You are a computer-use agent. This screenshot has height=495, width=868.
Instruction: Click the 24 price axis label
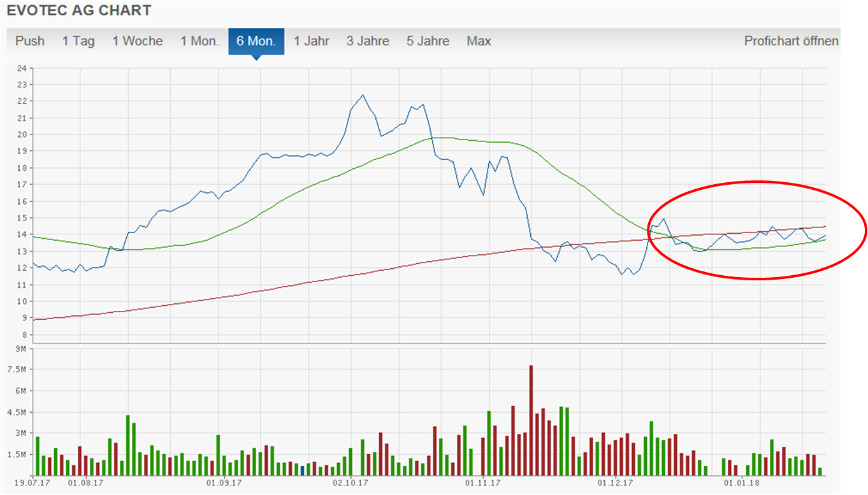22,68
